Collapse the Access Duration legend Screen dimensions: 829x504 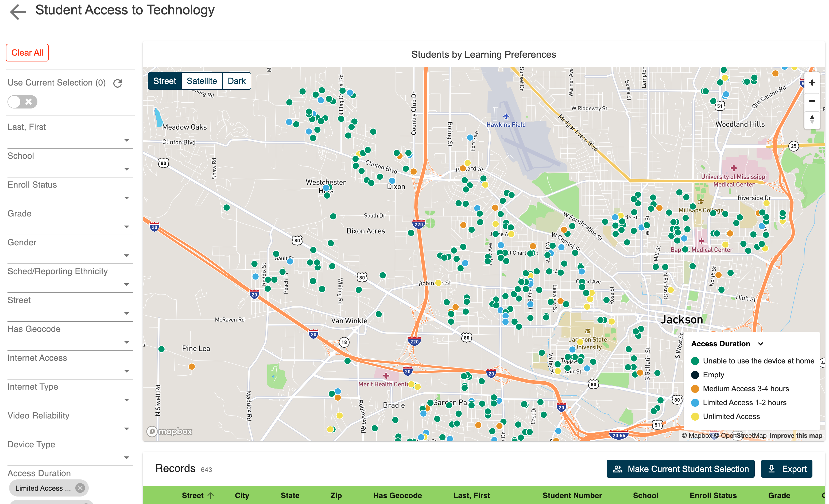(x=761, y=344)
